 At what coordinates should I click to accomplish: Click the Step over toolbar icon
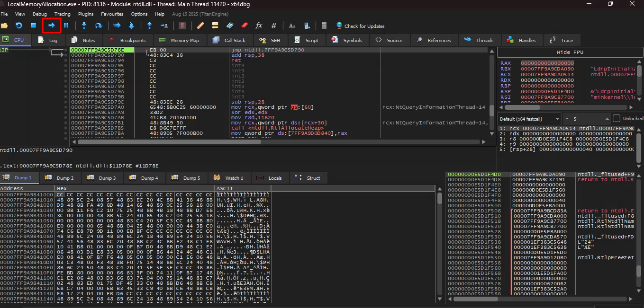click(x=99, y=25)
